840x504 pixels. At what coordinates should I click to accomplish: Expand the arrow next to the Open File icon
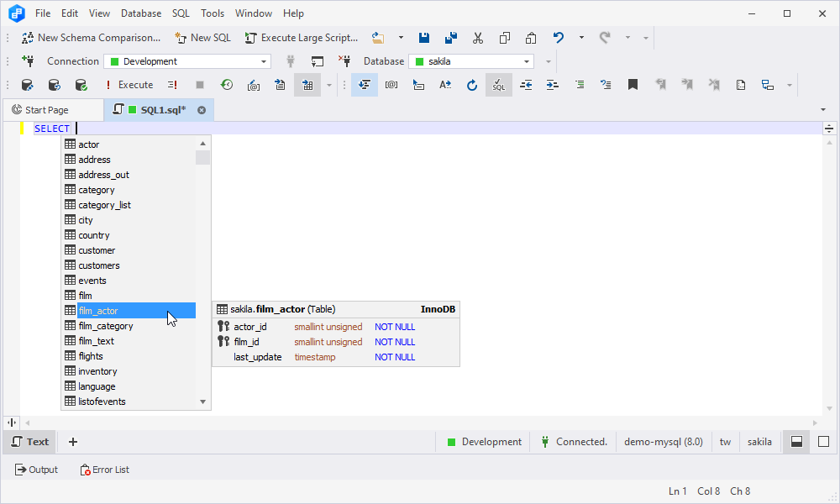401,38
